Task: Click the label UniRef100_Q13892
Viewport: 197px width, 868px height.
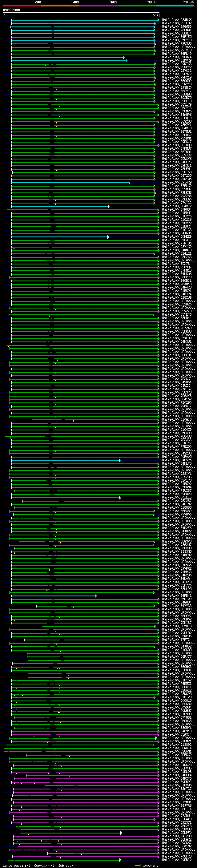Action: pos(177,744)
